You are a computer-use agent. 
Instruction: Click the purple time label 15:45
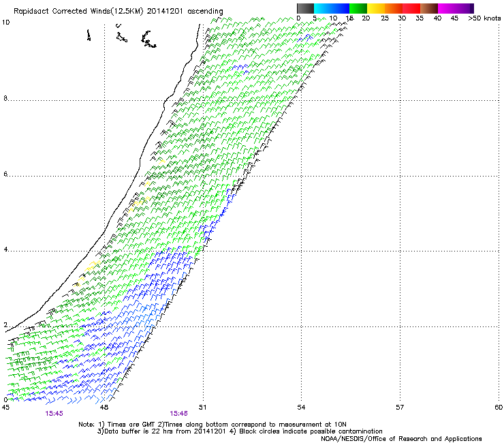(54, 414)
